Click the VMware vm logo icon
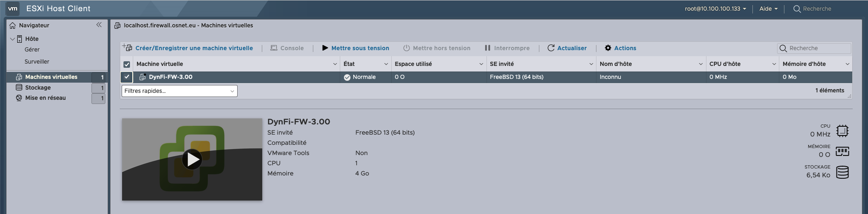 [x=13, y=8]
